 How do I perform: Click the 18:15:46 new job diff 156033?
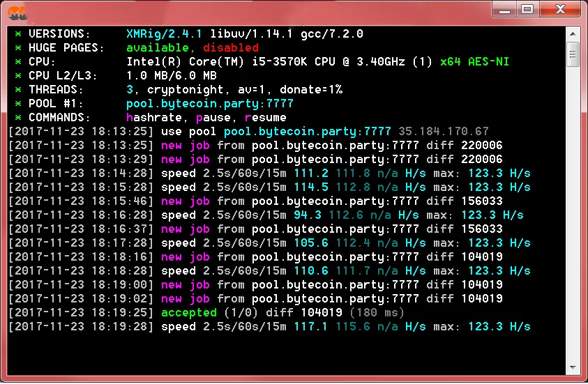coord(482,201)
